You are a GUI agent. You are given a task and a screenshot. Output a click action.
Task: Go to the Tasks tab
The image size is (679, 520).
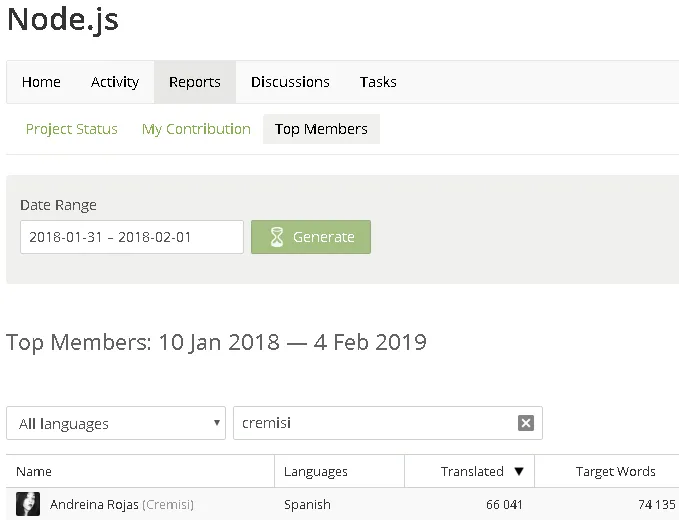[378, 82]
